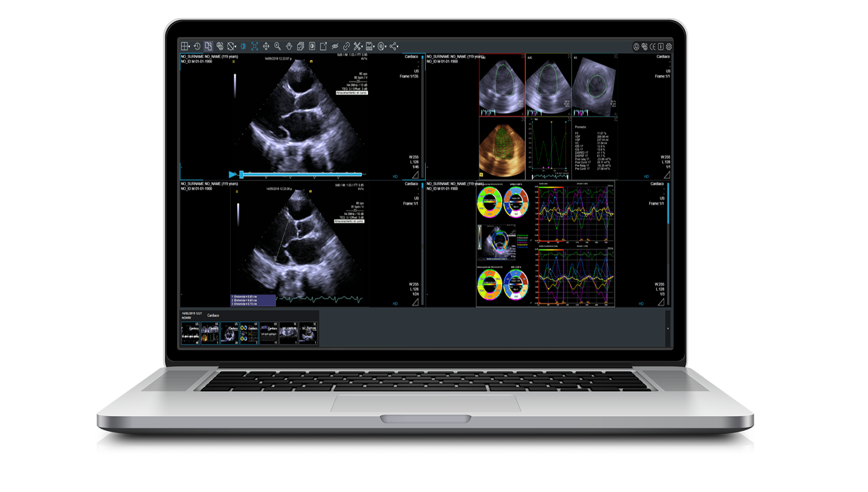Expand the measurement tools dropdown arrow
Image resolution: width=868 pixels, height=492 pixels.
[362, 47]
